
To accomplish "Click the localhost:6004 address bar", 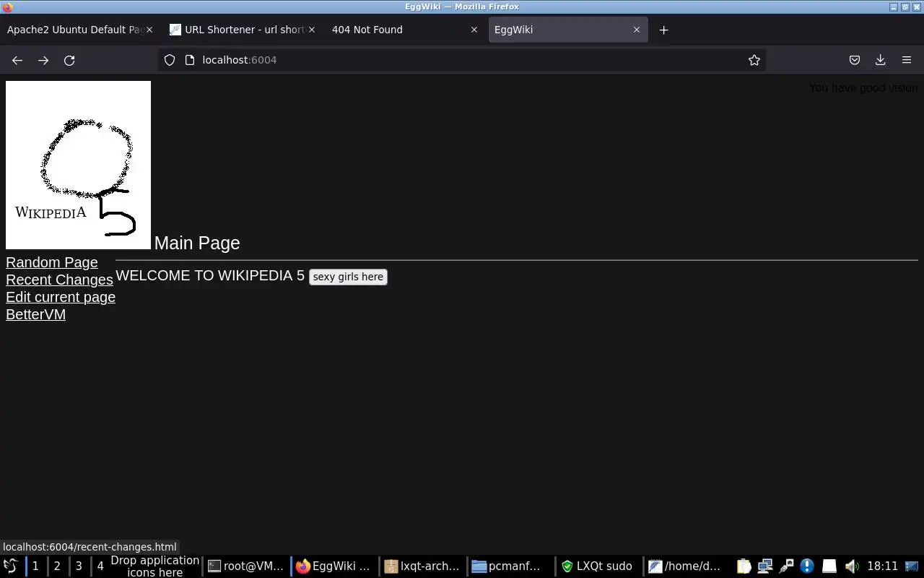I will click(x=462, y=60).
